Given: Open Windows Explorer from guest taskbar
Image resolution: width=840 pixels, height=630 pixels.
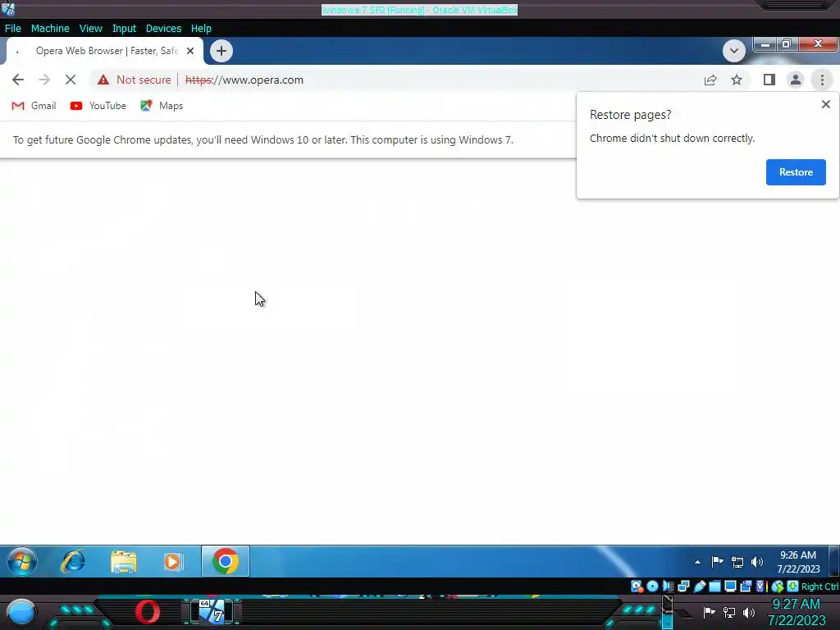Looking at the screenshot, I should pyautogui.click(x=123, y=561).
